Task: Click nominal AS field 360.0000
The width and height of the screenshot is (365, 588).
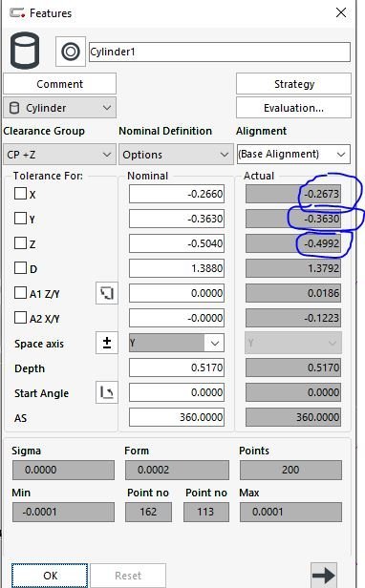Action: tap(177, 417)
